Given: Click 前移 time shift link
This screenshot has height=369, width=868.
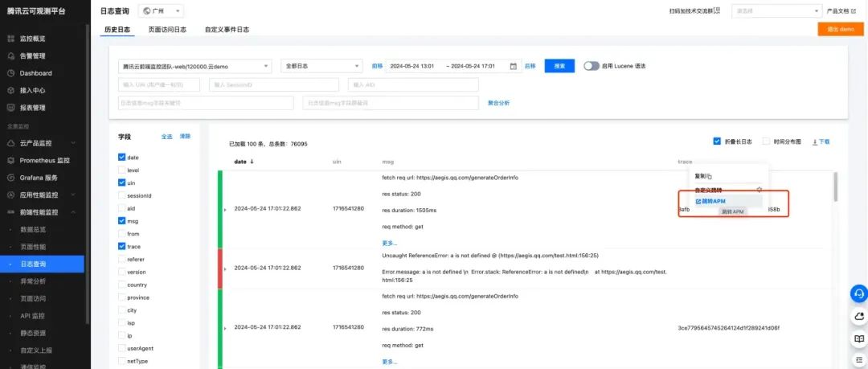Looking at the screenshot, I should click(377, 66).
